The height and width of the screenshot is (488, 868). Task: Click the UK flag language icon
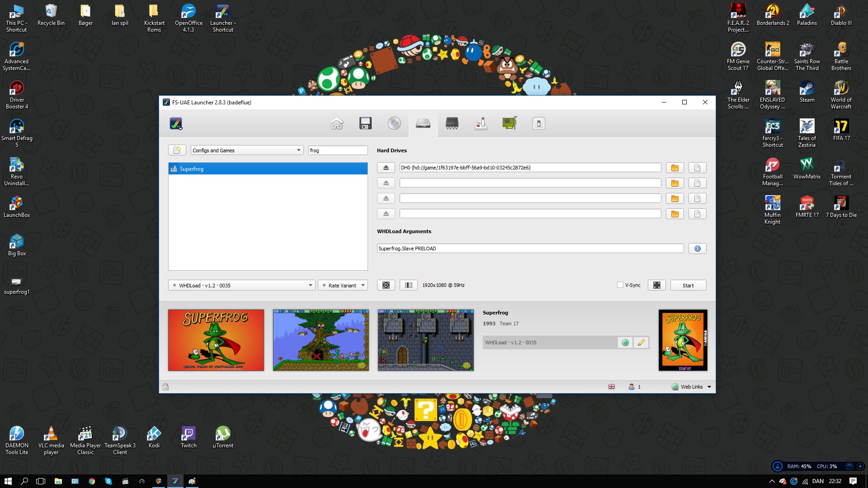pyautogui.click(x=612, y=387)
